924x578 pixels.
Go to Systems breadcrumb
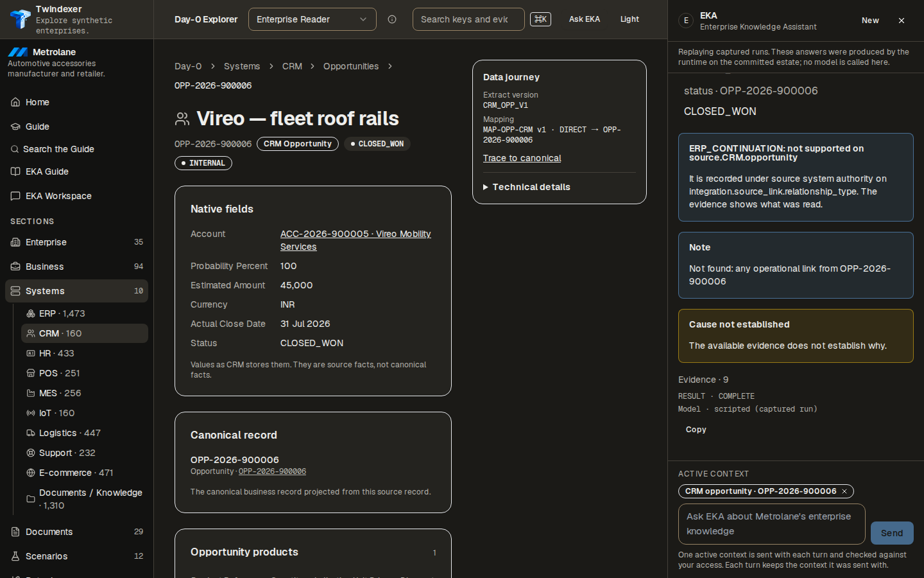pos(242,66)
